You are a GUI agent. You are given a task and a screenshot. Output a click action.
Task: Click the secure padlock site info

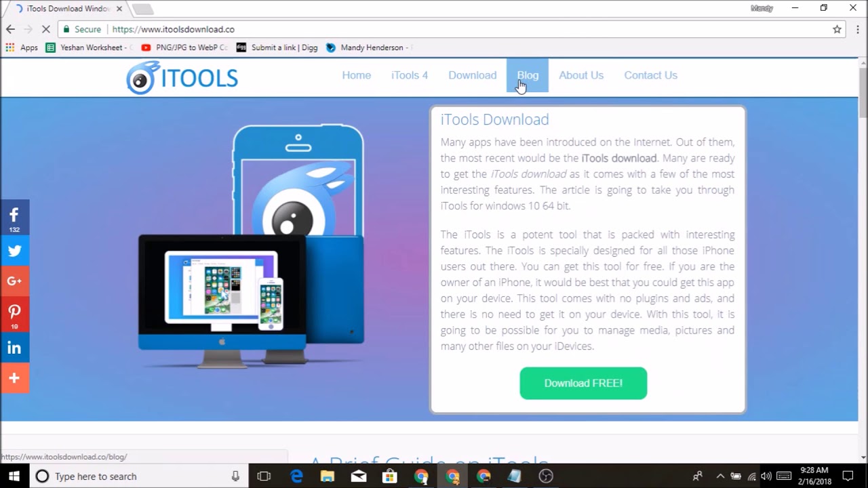coord(81,29)
